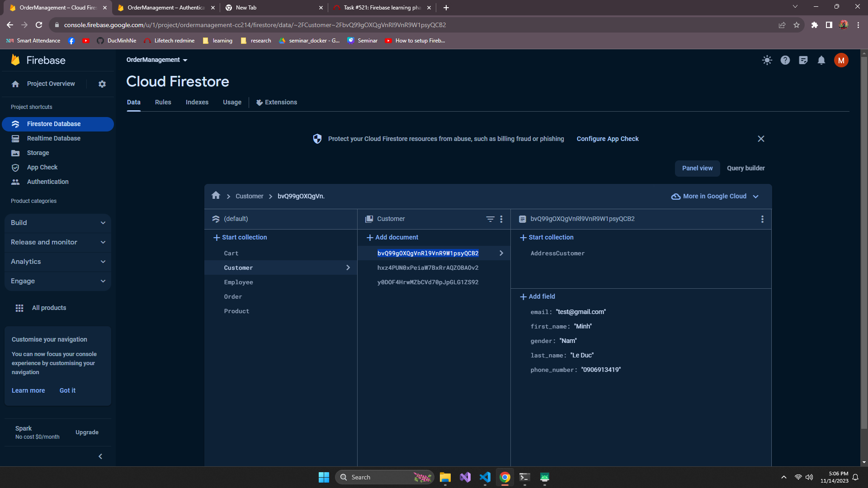Switch to the Rules tab
The width and height of the screenshot is (868, 488).
pyautogui.click(x=163, y=102)
